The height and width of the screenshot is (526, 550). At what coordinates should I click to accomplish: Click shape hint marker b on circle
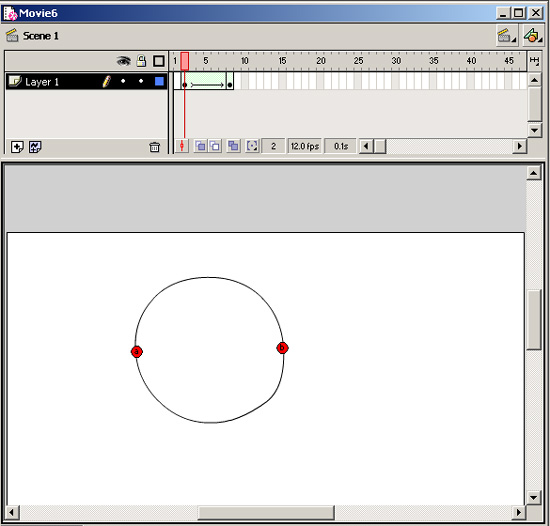(282, 348)
